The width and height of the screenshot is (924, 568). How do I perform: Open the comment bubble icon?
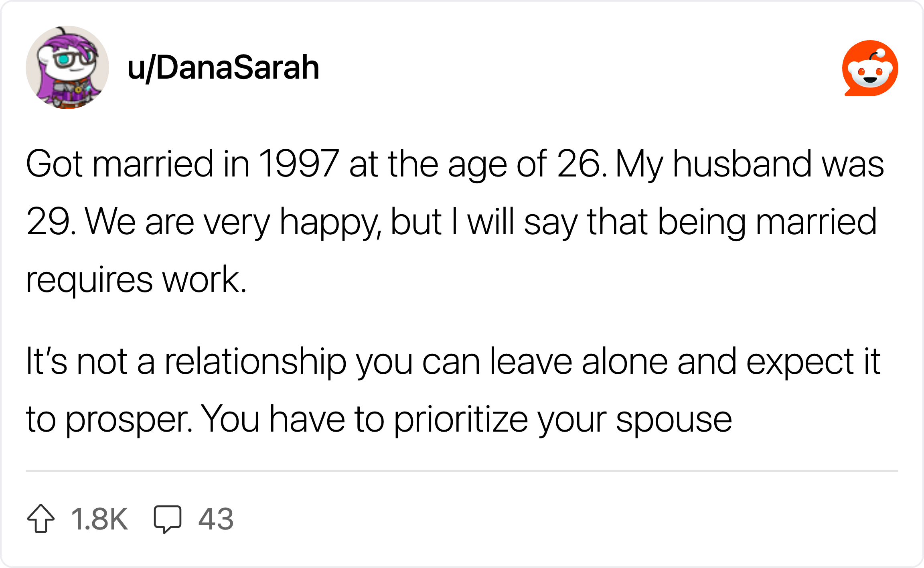click(x=168, y=519)
